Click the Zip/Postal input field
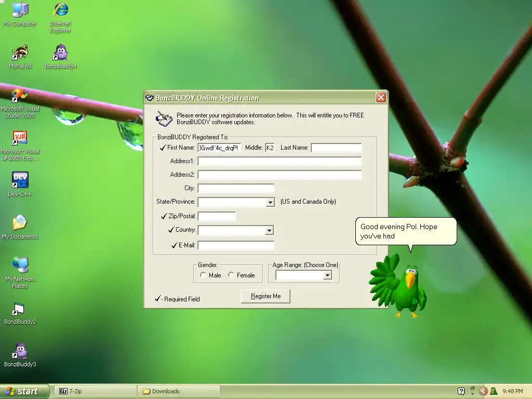Screen dimensions: 532x399 tap(217, 216)
